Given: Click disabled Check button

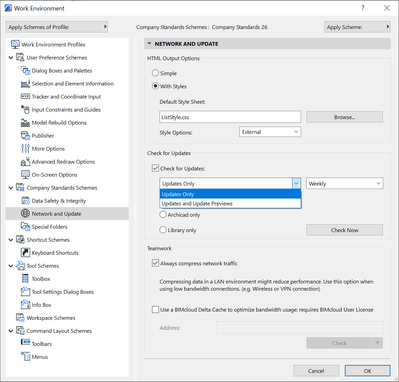Looking at the screenshot, I should click(x=339, y=343).
